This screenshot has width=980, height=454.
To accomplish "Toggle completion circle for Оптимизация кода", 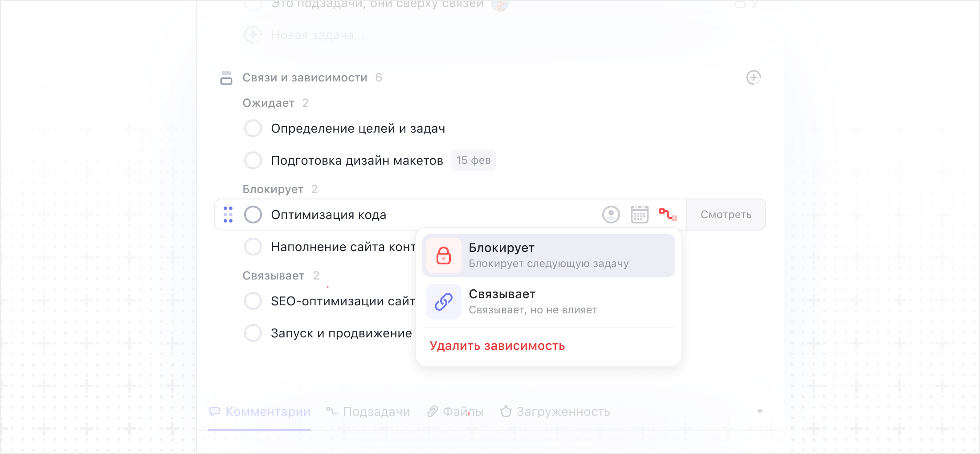I will tap(253, 215).
